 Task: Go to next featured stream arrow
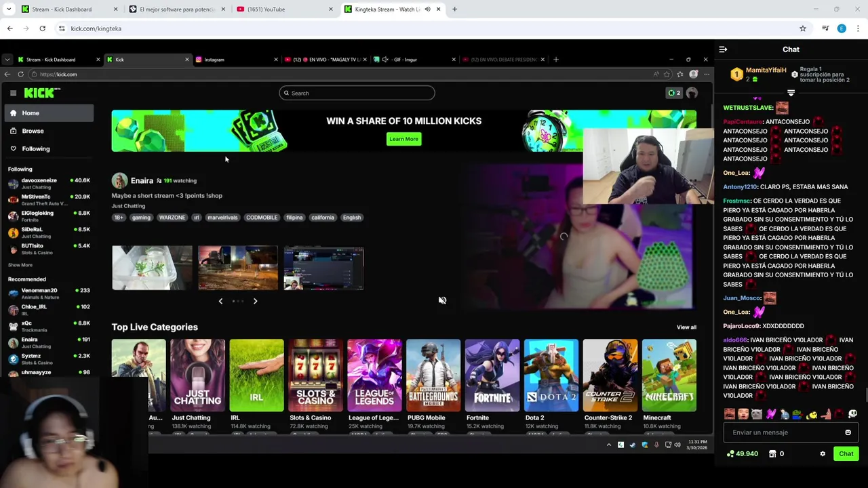(255, 301)
